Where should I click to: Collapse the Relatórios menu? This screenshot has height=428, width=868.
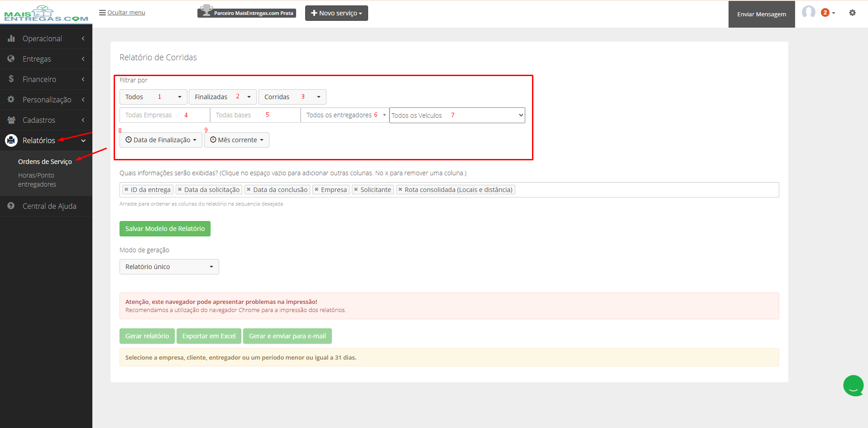pos(46,140)
